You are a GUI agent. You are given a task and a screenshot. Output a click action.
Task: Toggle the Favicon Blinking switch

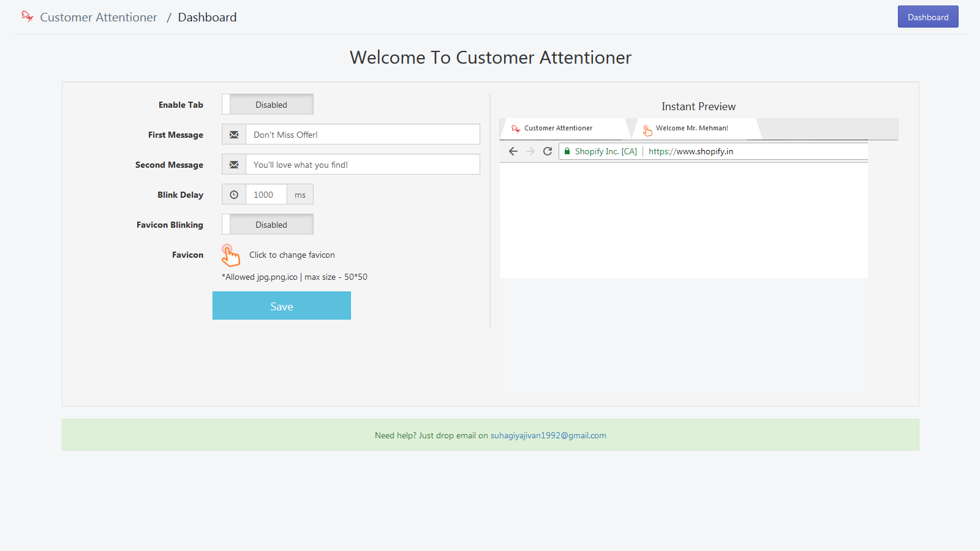268,224
